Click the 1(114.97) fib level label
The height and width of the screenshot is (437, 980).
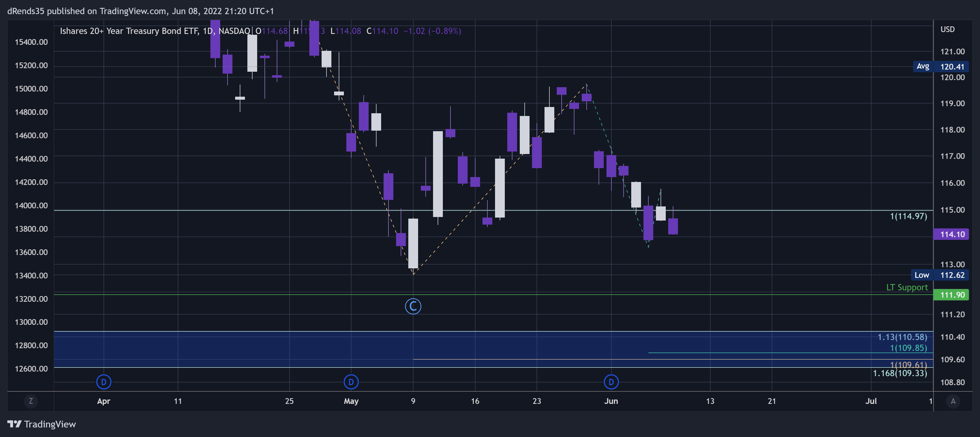909,216
